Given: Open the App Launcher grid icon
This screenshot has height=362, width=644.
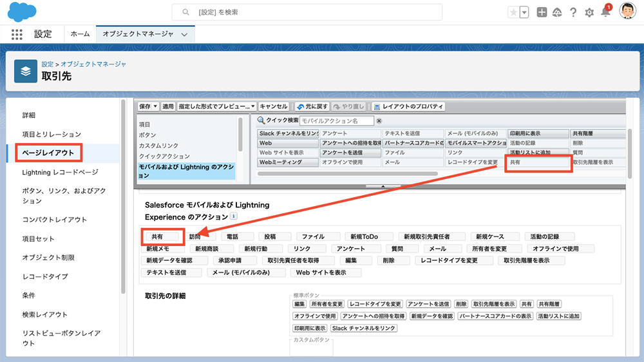Looking at the screenshot, I should (17, 34).
